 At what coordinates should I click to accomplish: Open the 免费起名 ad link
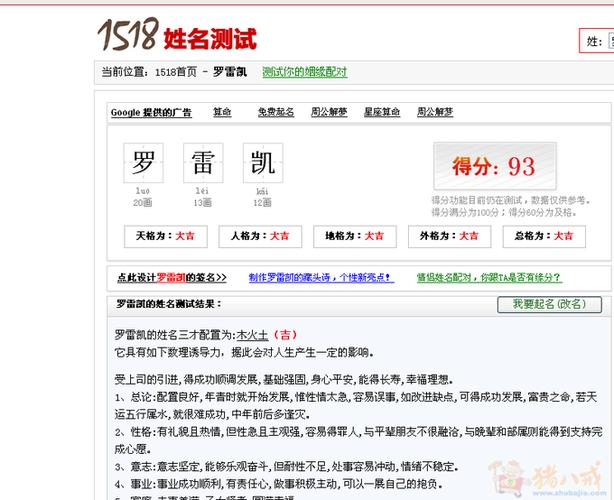pyautogui.click(x=275, y=112)
